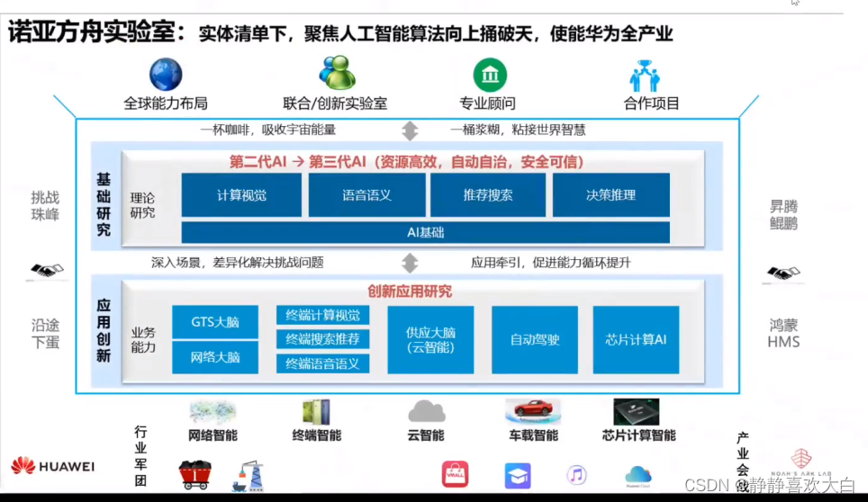
Task: Click the green bank icon above 专业顾问
Action: coord(490,75)
